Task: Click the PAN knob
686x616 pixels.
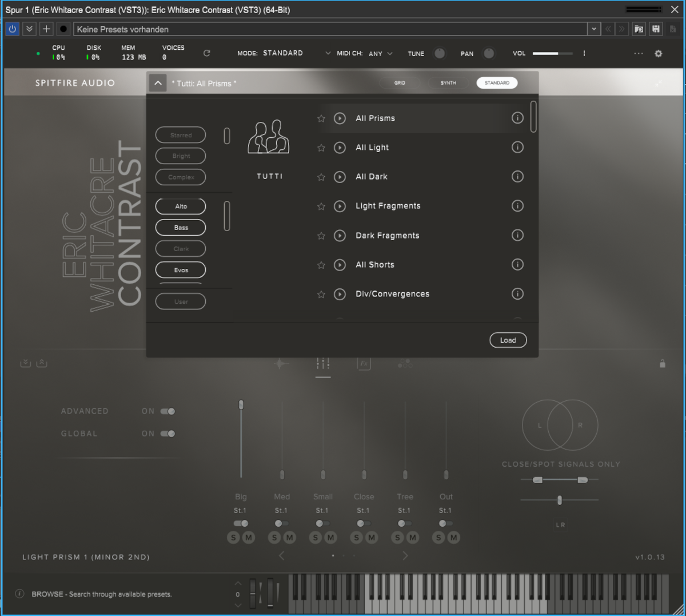Action: point(489,53)
